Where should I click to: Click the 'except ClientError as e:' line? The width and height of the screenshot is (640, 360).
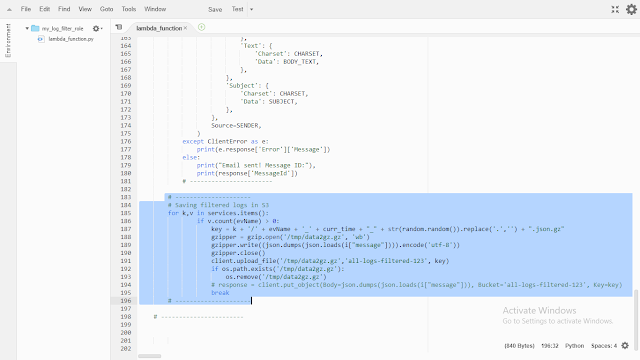point(225,141)
